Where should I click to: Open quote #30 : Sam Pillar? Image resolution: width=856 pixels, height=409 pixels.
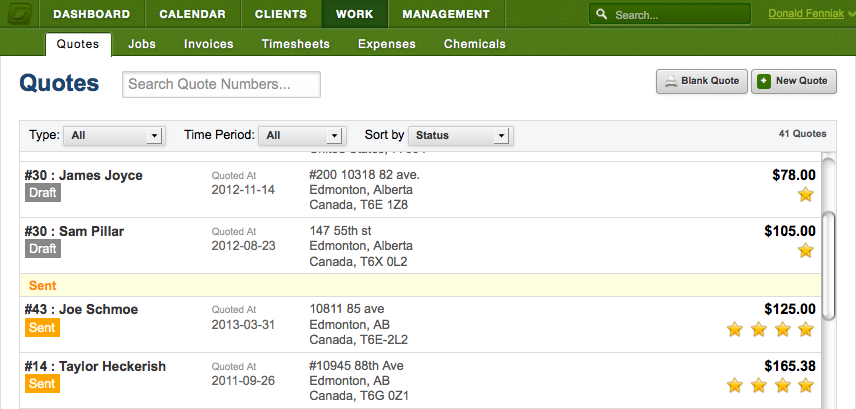[74, 232]
